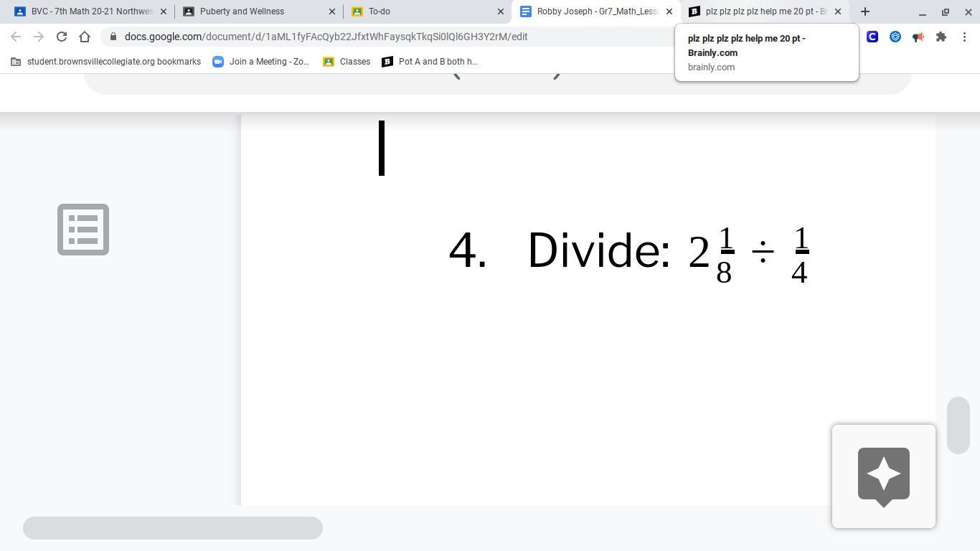This screenshot has width=980, height=551.
Task: Click the vertical scrollbar thumb
Action: [958, 425]
